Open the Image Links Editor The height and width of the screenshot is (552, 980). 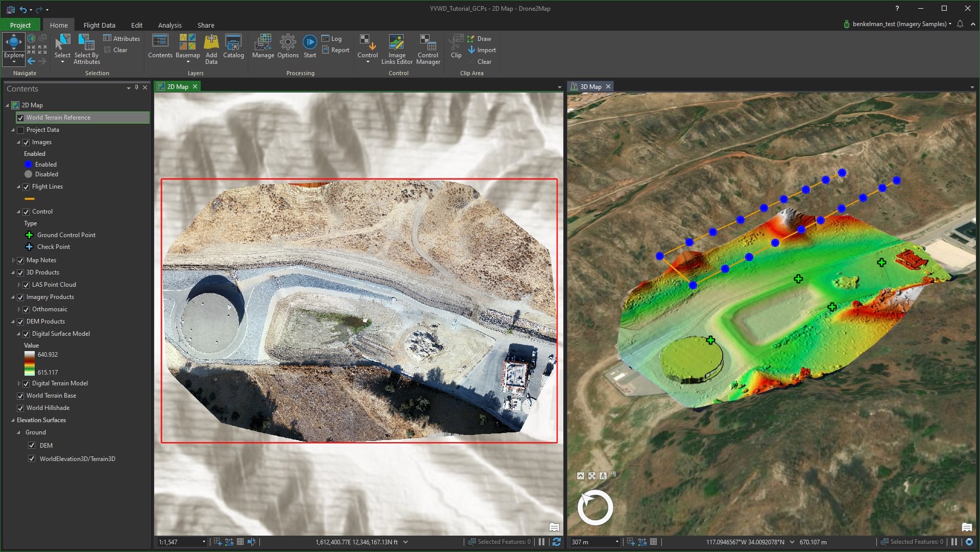396,43
